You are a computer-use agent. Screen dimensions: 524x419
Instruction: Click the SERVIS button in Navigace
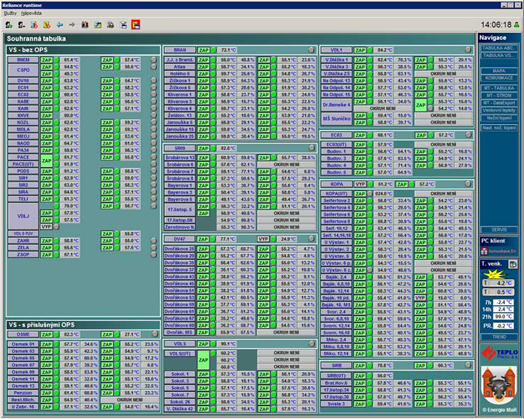[x=498, y=230]
